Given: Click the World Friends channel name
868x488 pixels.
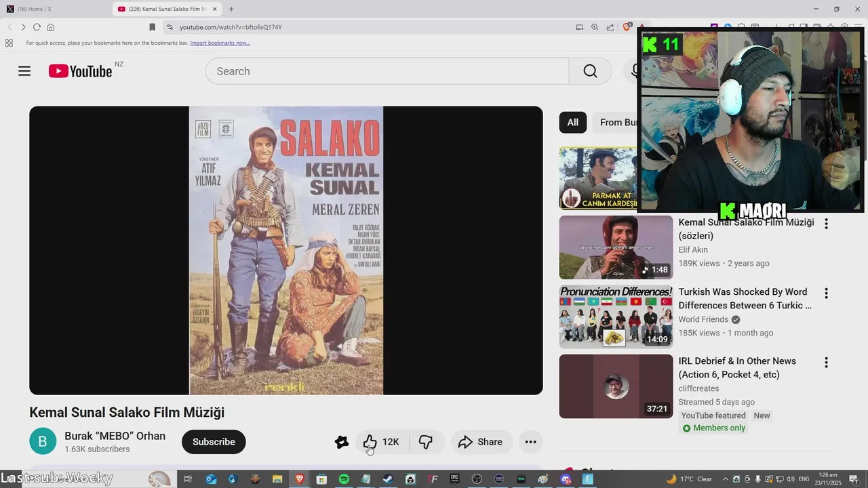Looking at the screenshot, I should [703, 319].
